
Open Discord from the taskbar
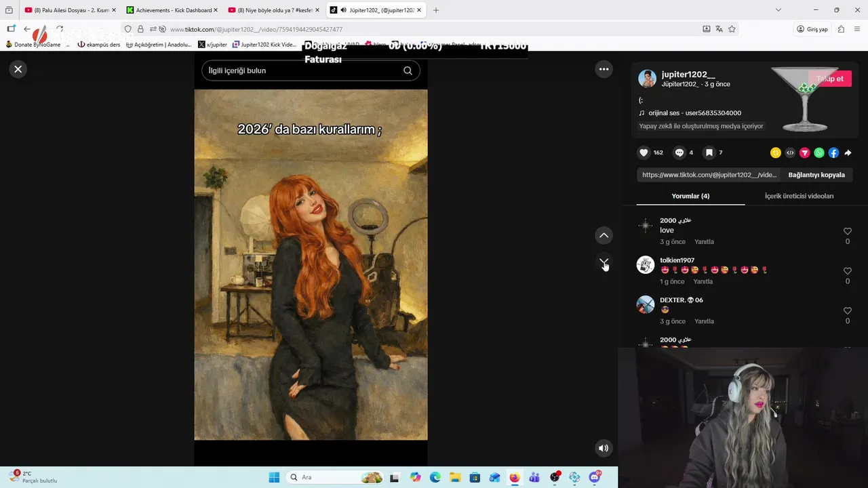point(595,477)
